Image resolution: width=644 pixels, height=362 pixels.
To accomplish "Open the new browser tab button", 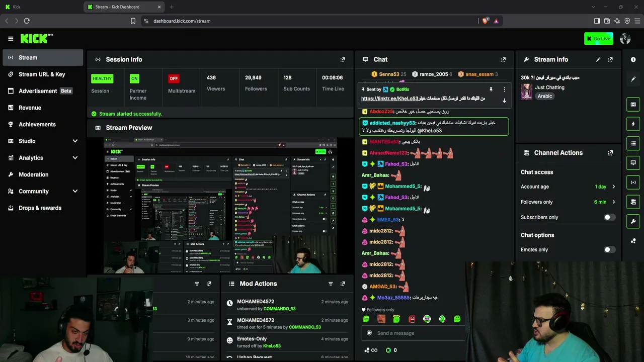I will 172,7.
